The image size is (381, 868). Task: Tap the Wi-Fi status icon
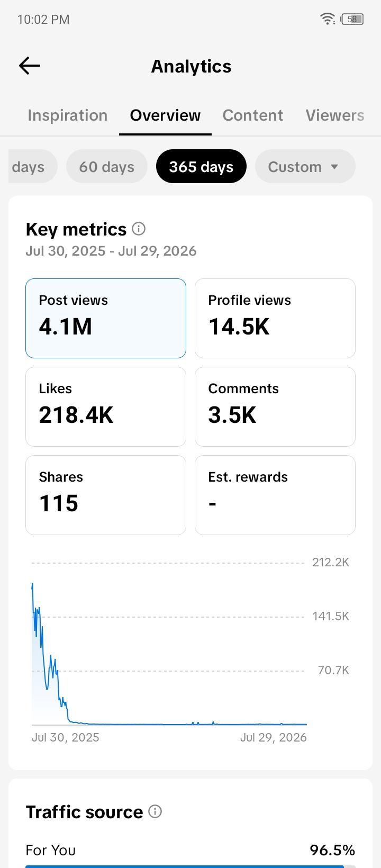328,19
